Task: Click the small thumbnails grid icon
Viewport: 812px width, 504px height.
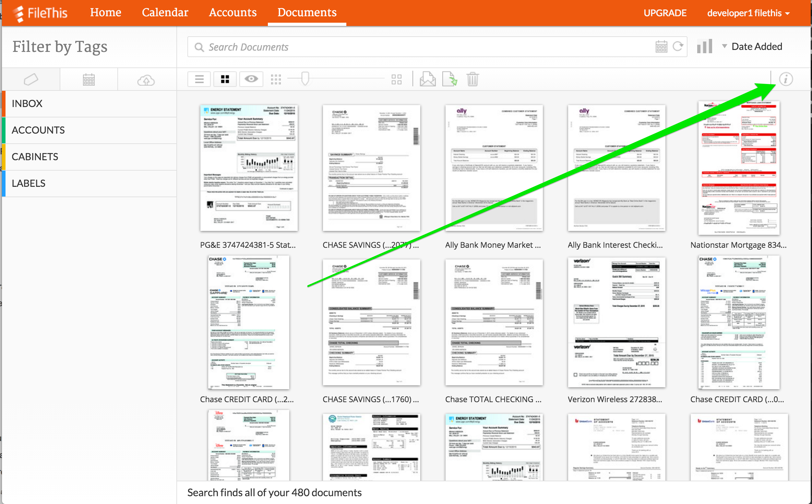Action: 276,79
